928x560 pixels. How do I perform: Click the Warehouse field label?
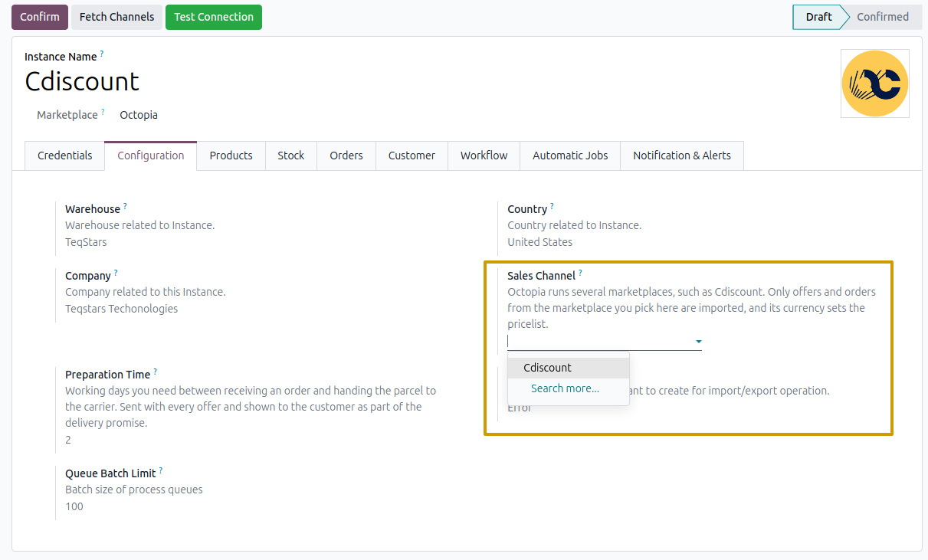[93, 209]
